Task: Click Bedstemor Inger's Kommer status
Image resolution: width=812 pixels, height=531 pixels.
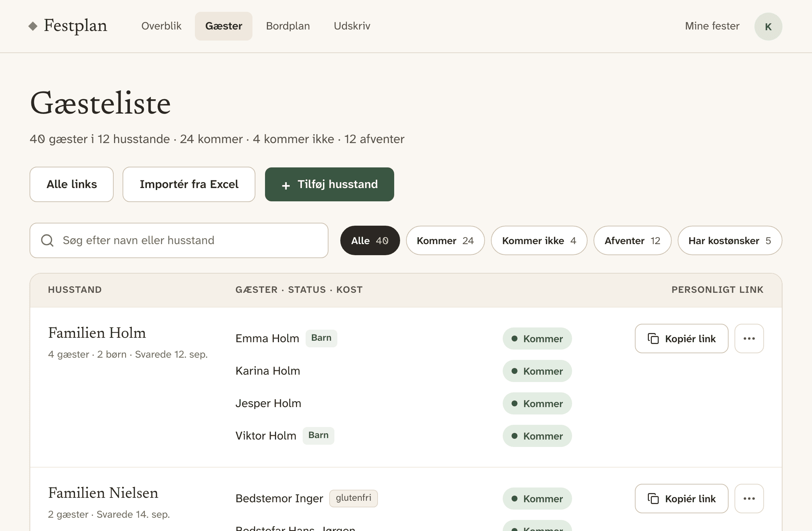Action: 537,499
